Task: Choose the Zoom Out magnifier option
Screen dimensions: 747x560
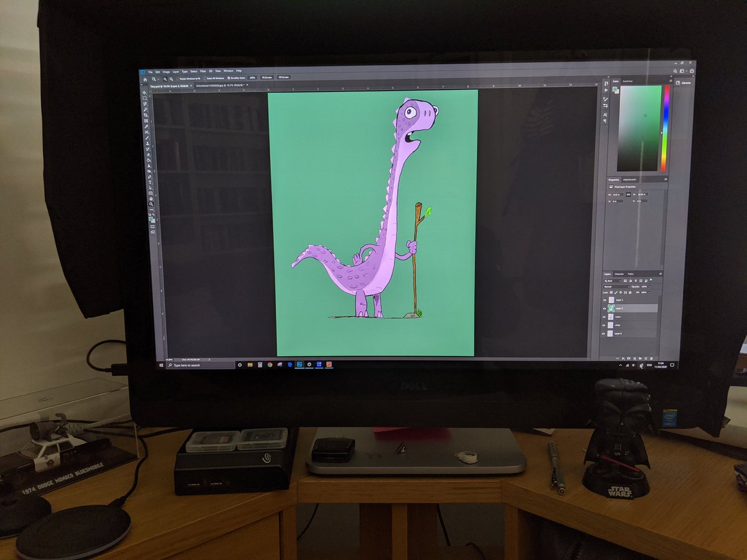Action: (x=171, y=79)
